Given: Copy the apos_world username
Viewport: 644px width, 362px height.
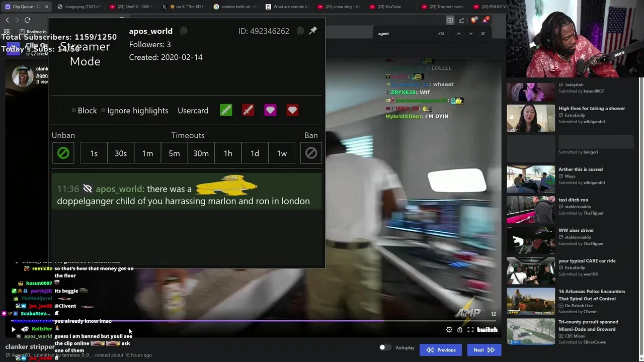Looking at the screenshot, I should (x=184, y=31).
